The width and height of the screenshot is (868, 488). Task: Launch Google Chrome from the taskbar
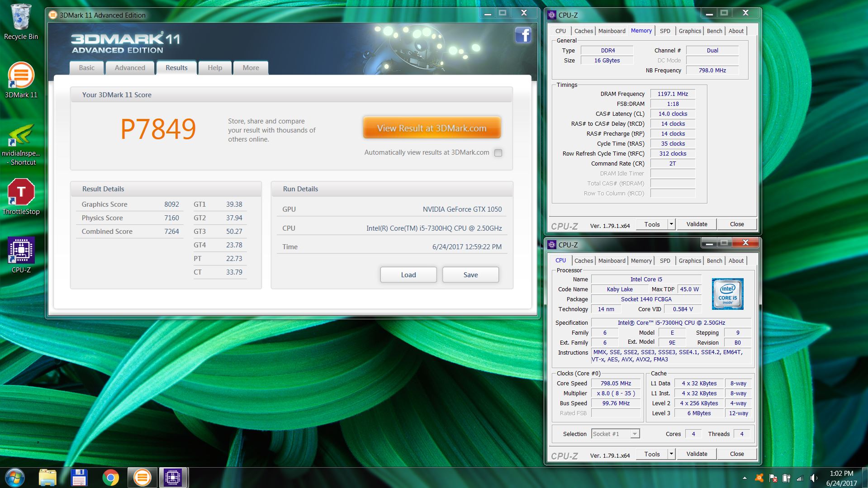[x=110, y=478]
